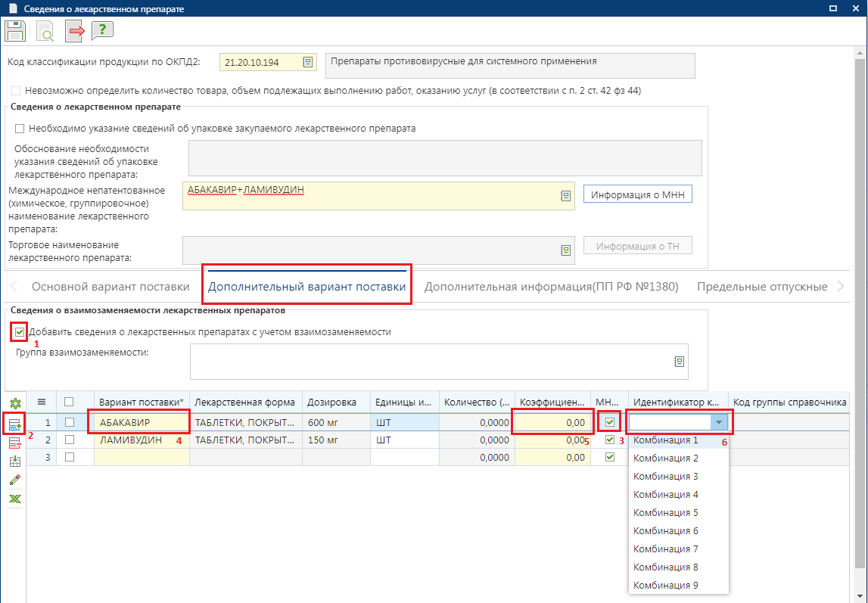
Task: Click the 150 мг dosage cell
Action: [336, 440]
